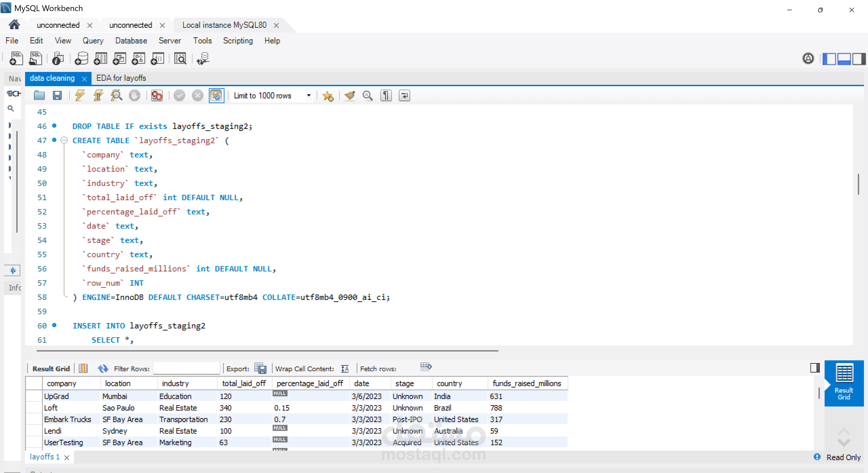Switch to EDA for layoffs tab
The height and width of the screenshot is (473, 868).
121,78
